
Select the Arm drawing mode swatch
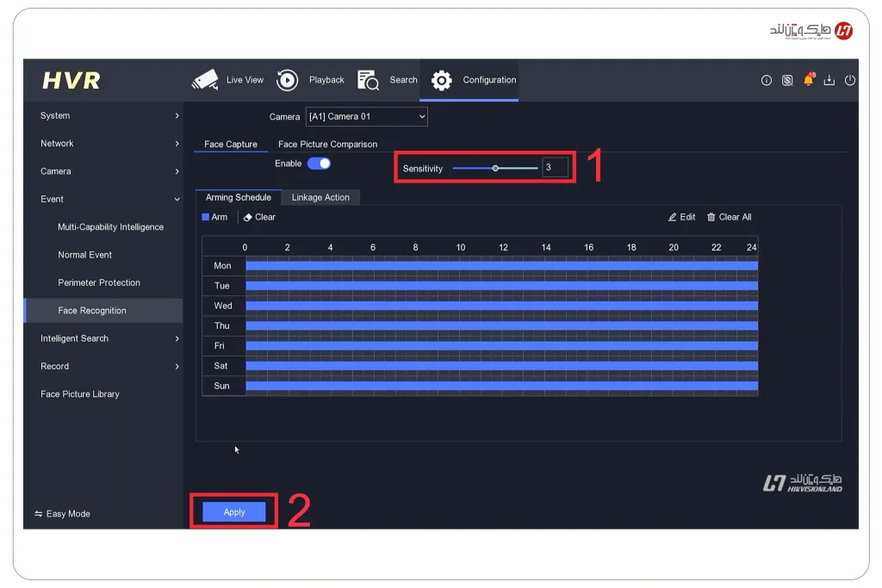[205, 217]
